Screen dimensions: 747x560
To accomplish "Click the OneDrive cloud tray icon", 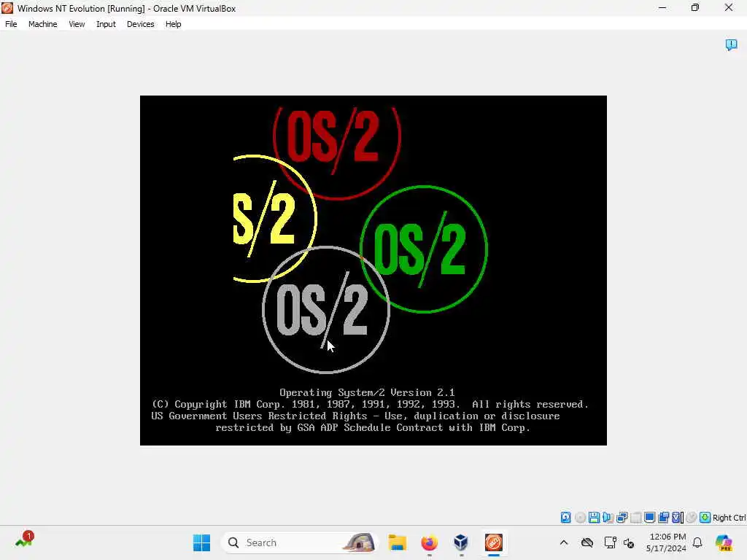I will 587,542.
